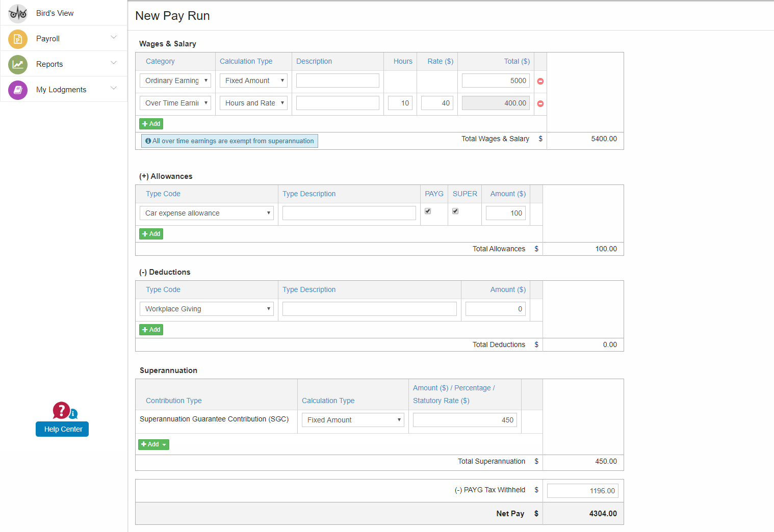Select the Reports chart icon
774x532 pixels.
tap(17, 64)
